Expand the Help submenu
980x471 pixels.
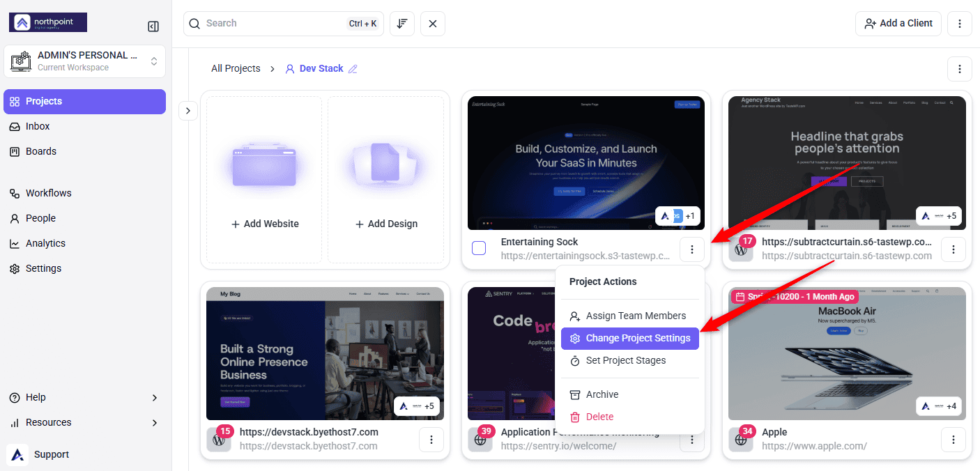point(84,397)
